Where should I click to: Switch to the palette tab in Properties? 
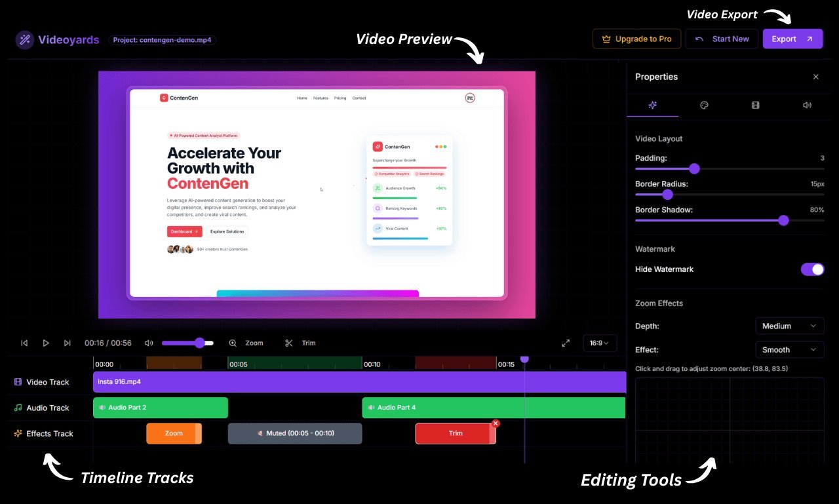pos(704,105)
